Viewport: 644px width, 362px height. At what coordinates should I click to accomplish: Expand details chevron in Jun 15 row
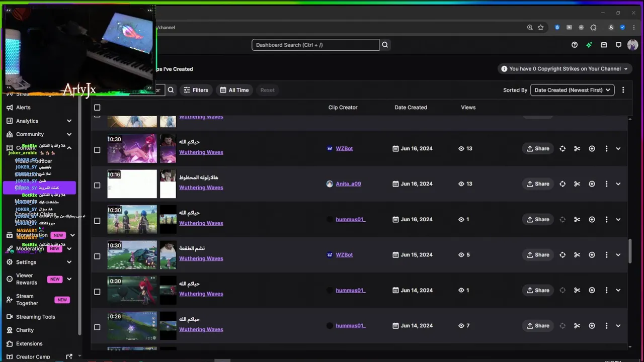pyautogui.click(x=618, y=255)
